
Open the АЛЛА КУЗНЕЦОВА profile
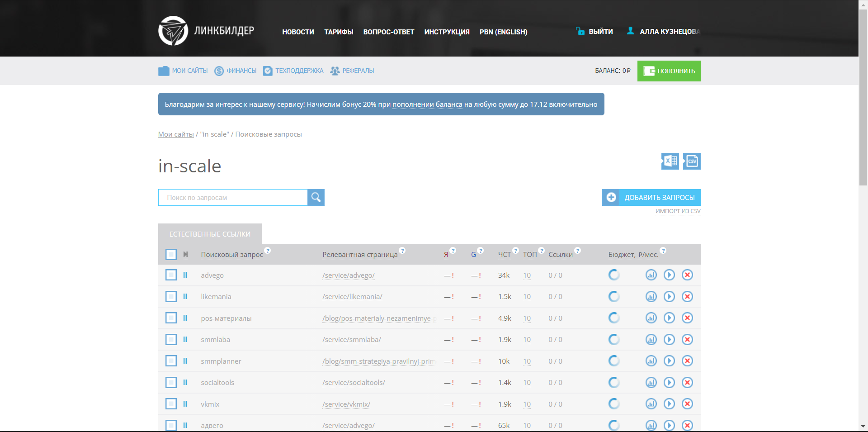664,31
